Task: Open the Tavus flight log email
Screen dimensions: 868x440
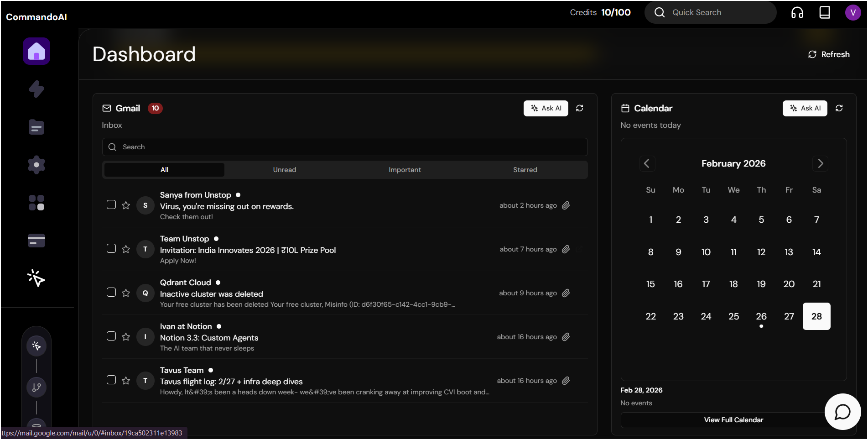Action: [x=231, y=382]
